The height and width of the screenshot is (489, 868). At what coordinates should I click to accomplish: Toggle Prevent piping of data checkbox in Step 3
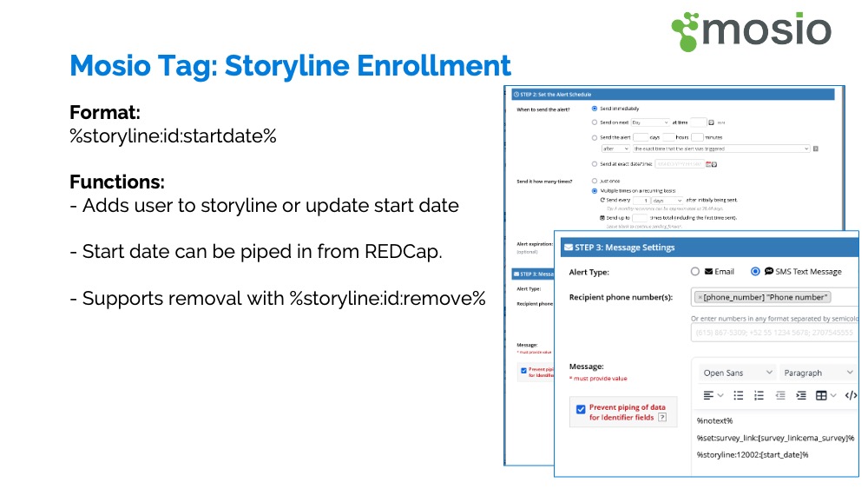tap(581, 409)
